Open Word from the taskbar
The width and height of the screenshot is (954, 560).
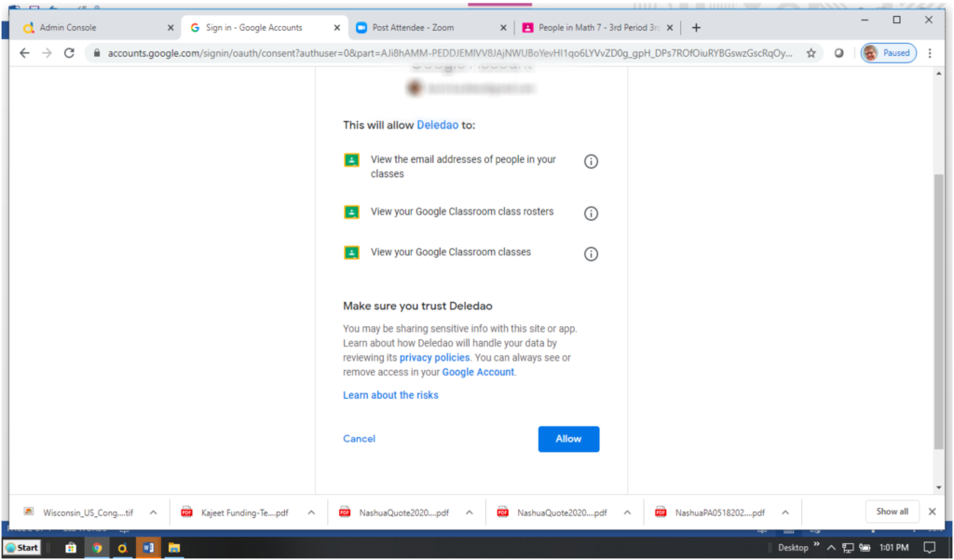(148, 548)
